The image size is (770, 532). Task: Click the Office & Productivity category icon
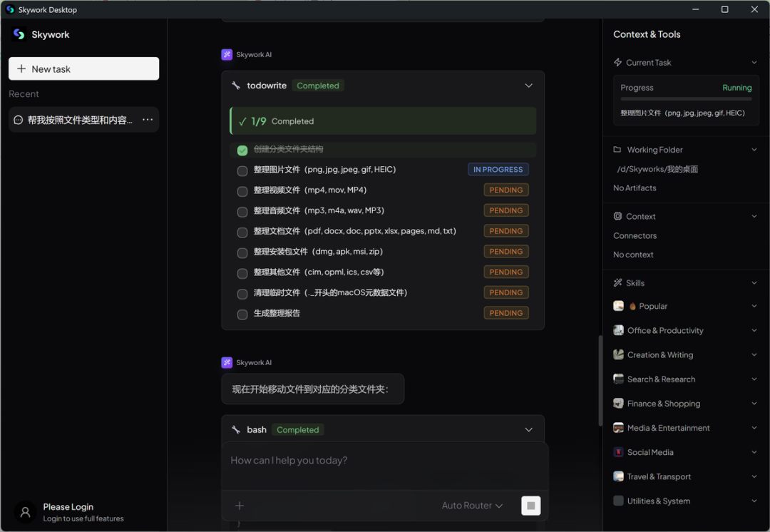click(x=618, y=331)
